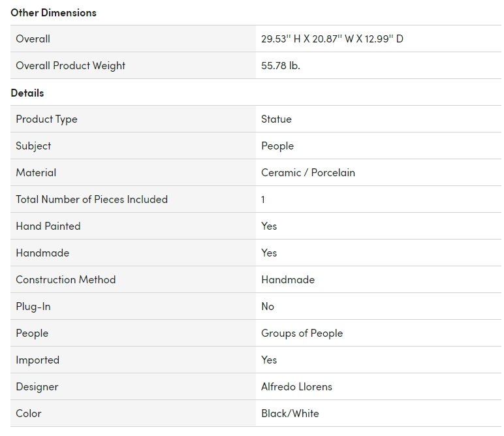Select the 55.78 lb. weight value

pos(281,65)
